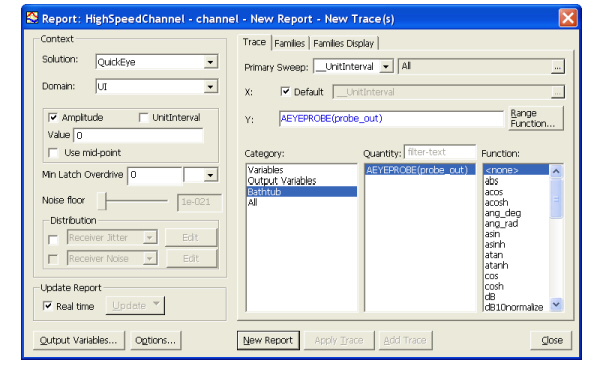Expand the Domain dropdown showing UI
Image resolution: width=600 pixels, height=365 pixels.
click(210, 86)
